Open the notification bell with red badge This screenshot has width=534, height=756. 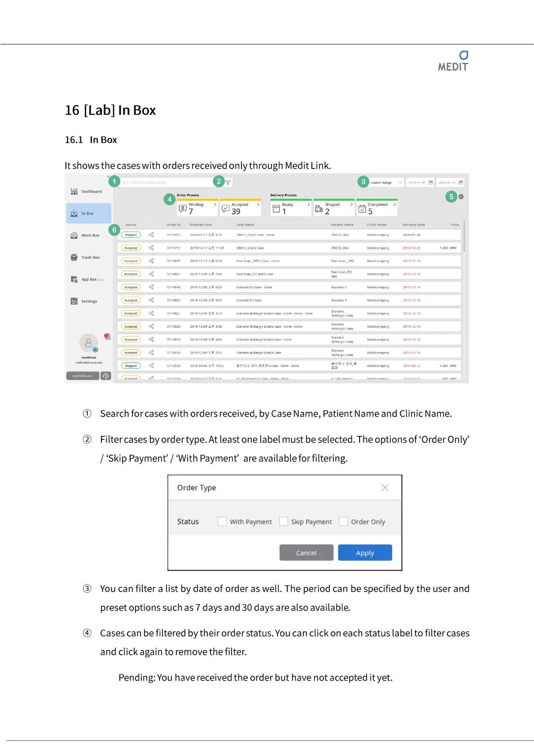[107, 336]
